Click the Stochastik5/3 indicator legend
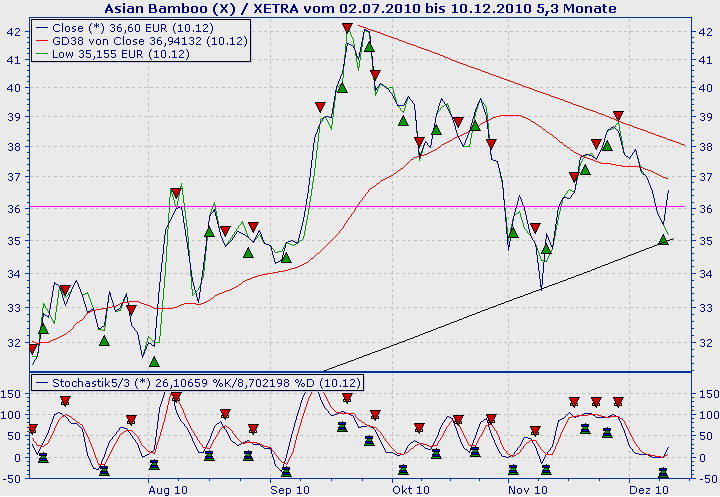Viewport: 720px width, 497px height. (x=197, y=383)
